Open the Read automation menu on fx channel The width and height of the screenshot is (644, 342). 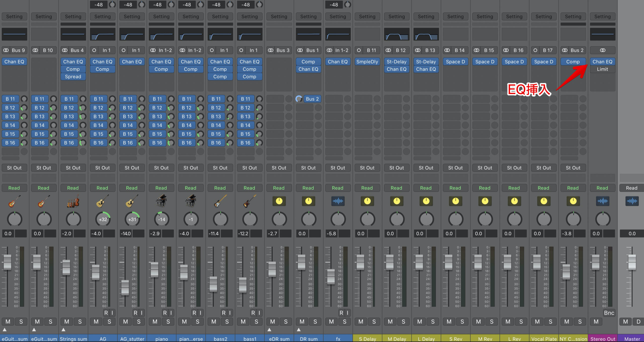[x=338, y=188]
